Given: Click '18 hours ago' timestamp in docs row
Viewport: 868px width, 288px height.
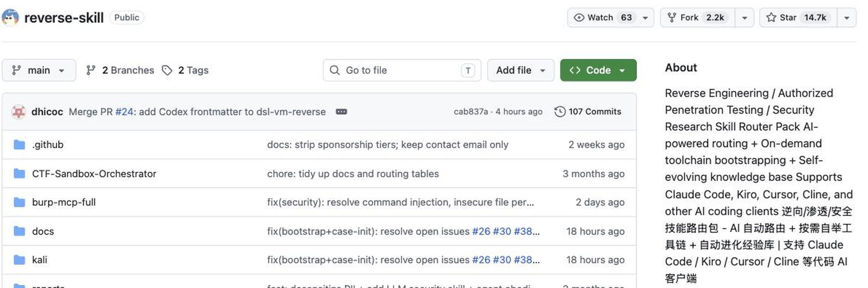Looking at the screenshot, I should click(595, 231).
